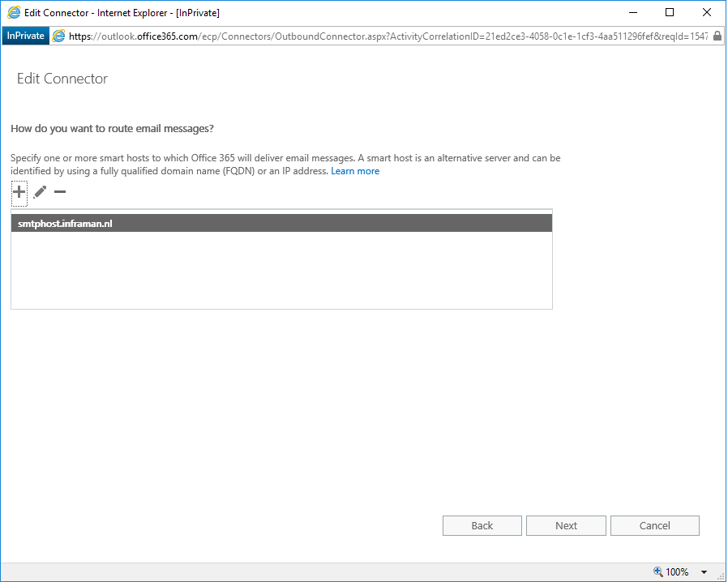This screenshot has width=728, height=582.
Task: Click the Internet Explorer logo in title bar
Action: (x=13, y=12)
